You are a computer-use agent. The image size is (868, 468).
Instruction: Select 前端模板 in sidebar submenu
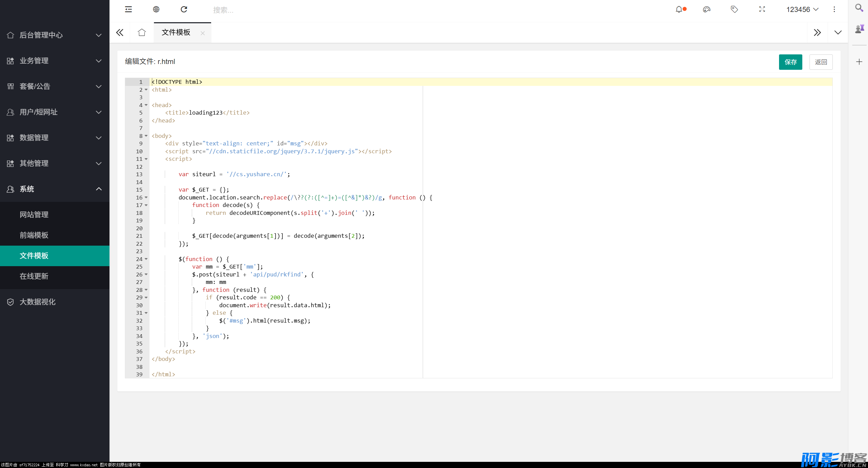(x=34, y=235)
